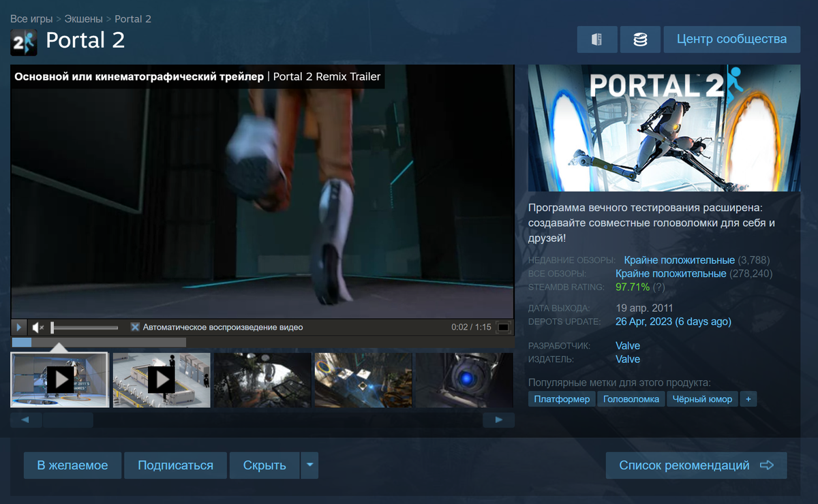The height and width of the screenshot is (504, 818).
Task: Open dropdown arrow next to Скрыть
Action: pos(309,465)
